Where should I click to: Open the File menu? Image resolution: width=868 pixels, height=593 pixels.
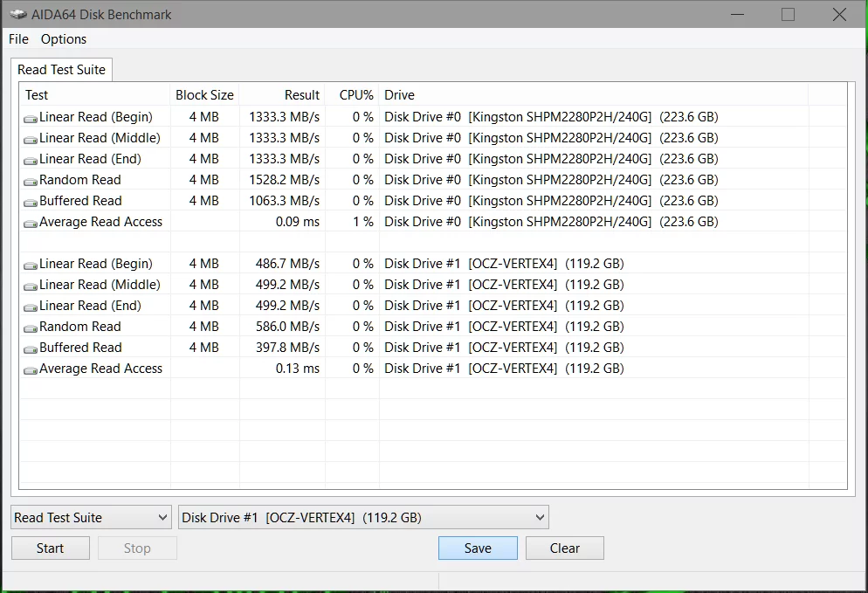coord(18,39)
